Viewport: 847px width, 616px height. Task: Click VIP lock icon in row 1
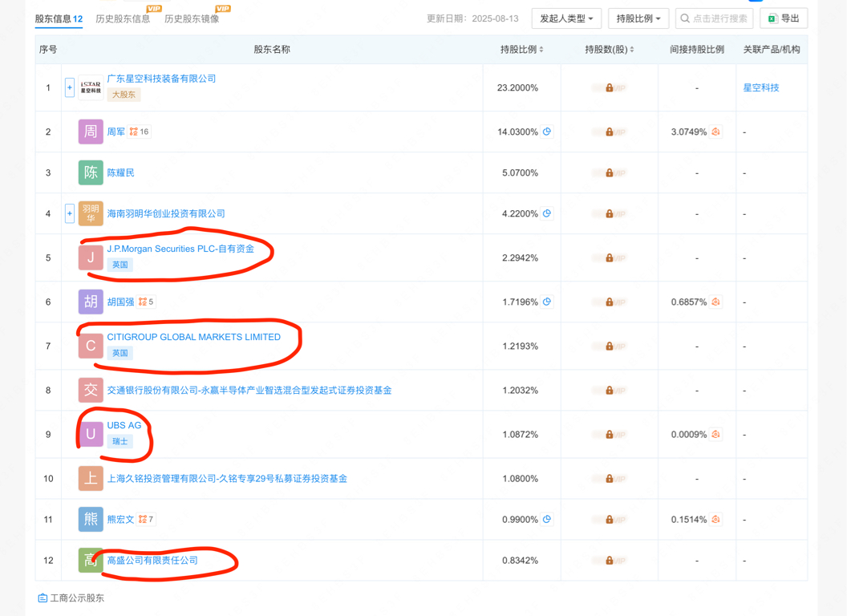610,87
